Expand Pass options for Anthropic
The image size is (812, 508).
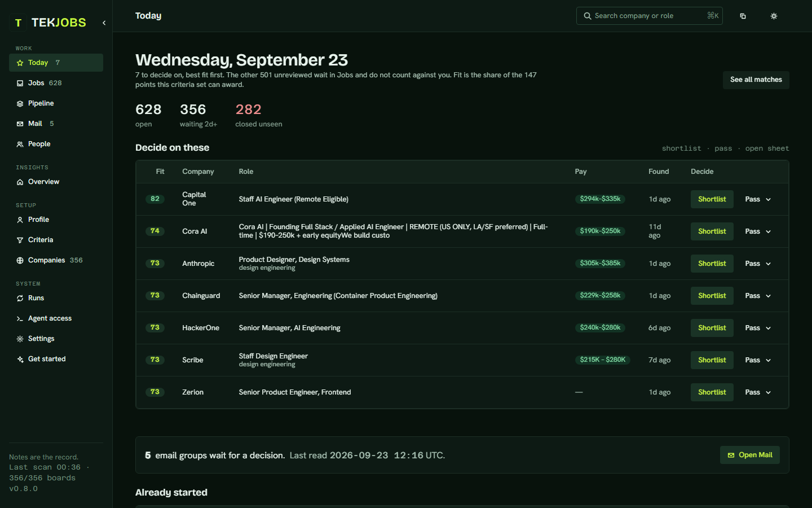(768, 264)
